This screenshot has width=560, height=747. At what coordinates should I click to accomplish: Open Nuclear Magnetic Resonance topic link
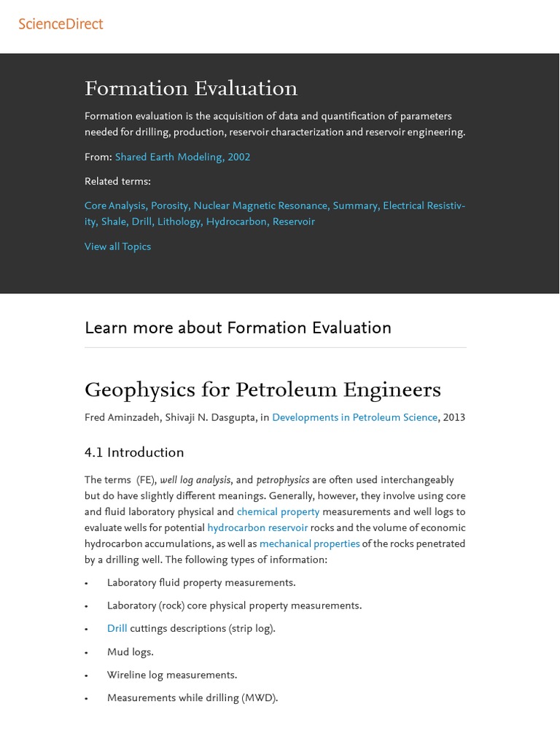click(261, 206)
